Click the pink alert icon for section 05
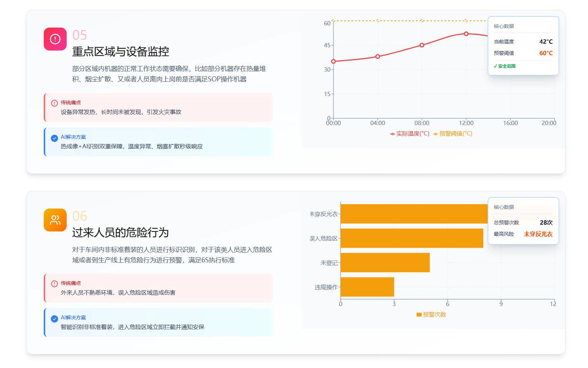This screenshot has height=368, width=588. pyautogui.click(x=55, y=39)
